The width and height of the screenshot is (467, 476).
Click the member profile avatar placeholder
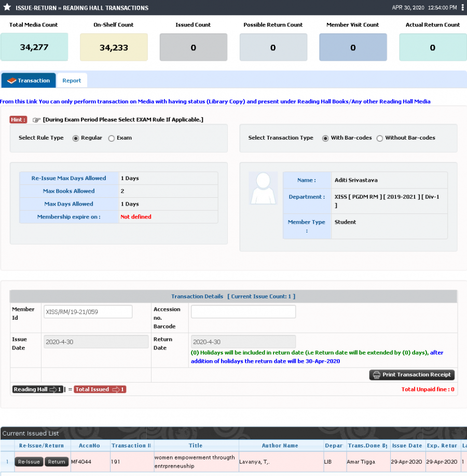pos(263,188)
